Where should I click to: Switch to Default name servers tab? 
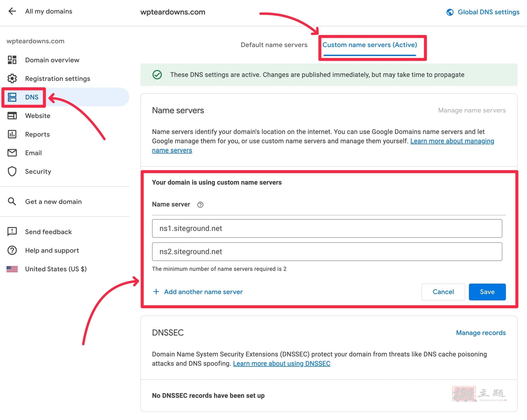coord(274,45)
